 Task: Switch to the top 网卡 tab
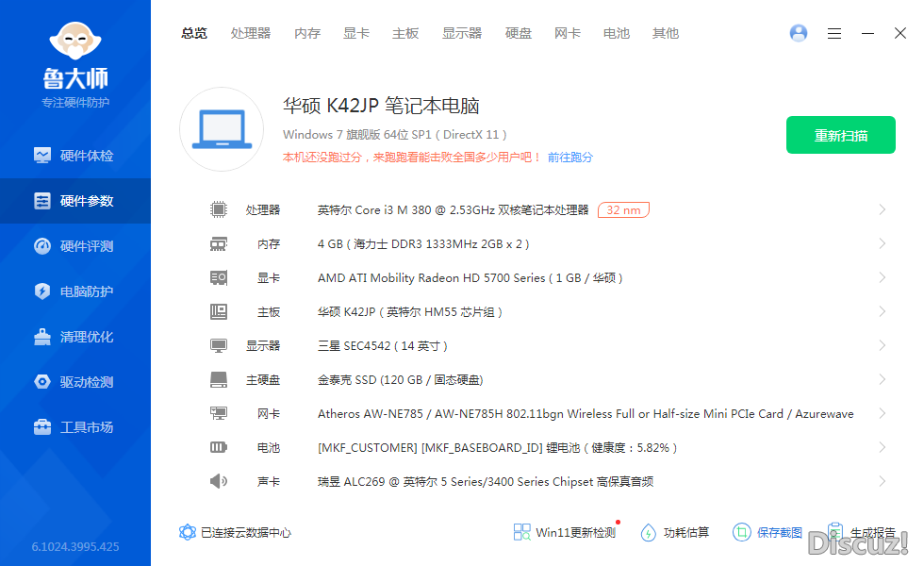[567, 34]
